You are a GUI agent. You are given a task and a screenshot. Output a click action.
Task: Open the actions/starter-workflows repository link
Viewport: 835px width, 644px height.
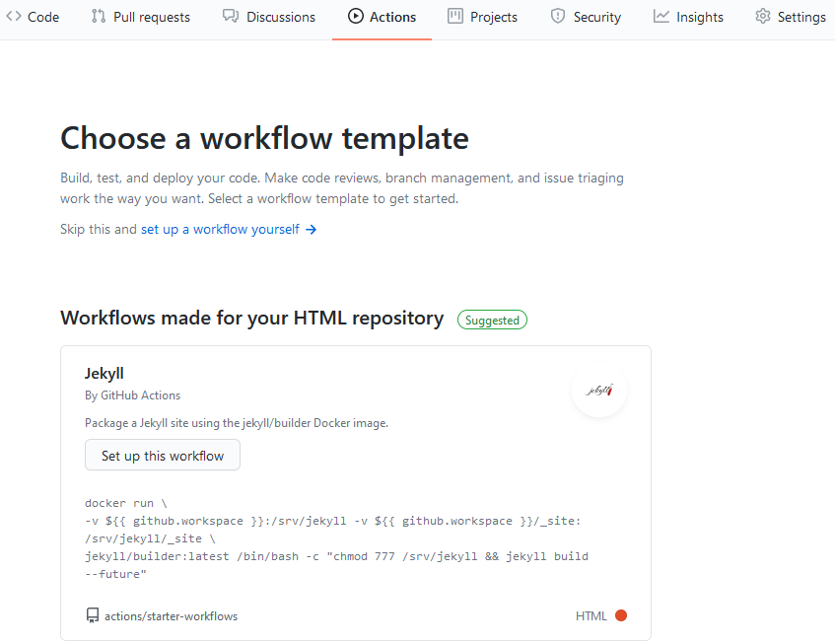pos(171,616)
